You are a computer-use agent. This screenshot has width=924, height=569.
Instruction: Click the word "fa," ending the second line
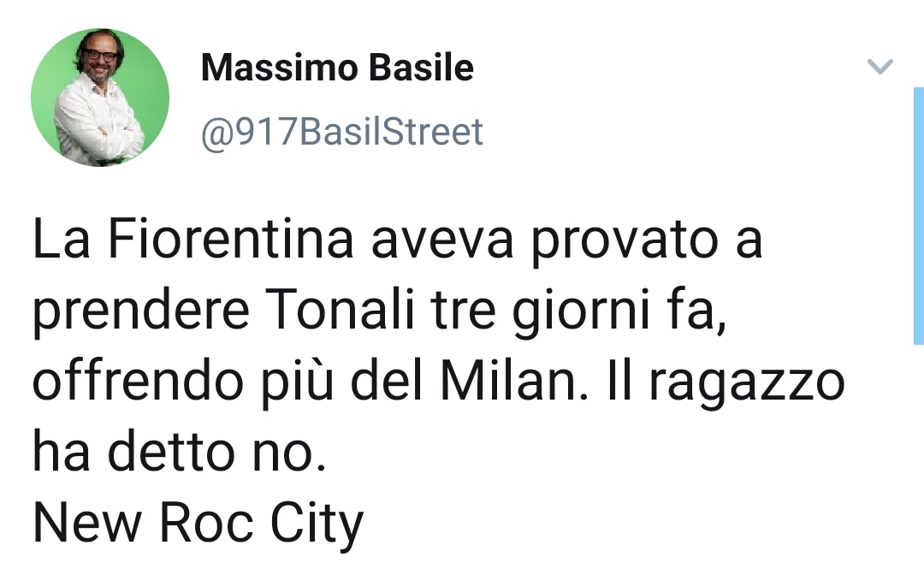683,313
